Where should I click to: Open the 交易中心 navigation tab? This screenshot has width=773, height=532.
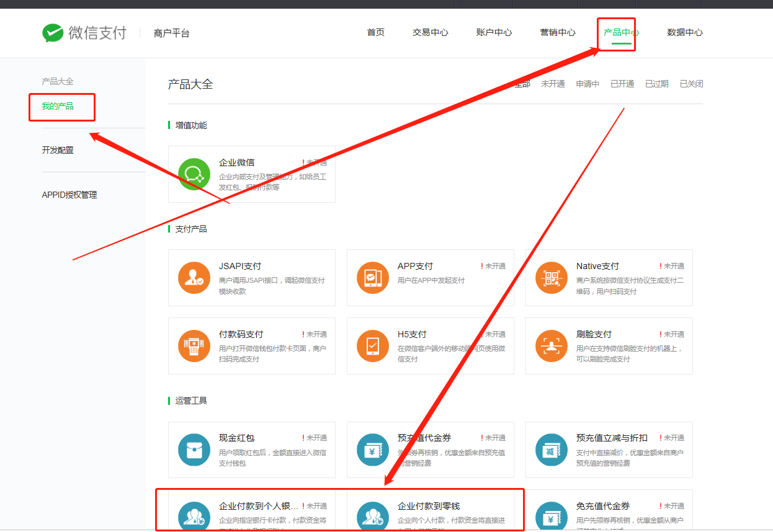[431, 32]
